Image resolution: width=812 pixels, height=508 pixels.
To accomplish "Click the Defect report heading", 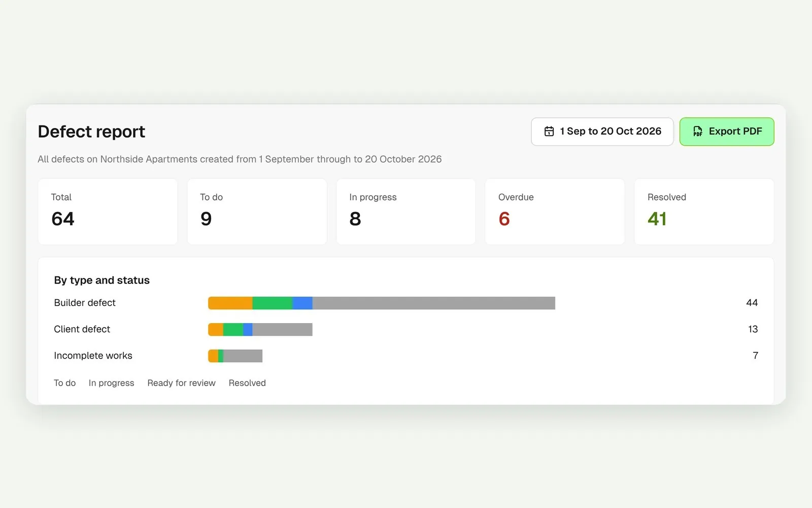I will coord(91,132).
